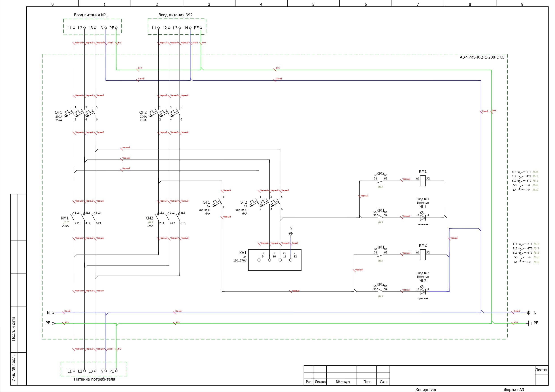This screenshot has width=555, height=392.
Task: Click the ABP-PRS-K-2-1-200-DKC cabinet label
Action: [x=482, y=57]
